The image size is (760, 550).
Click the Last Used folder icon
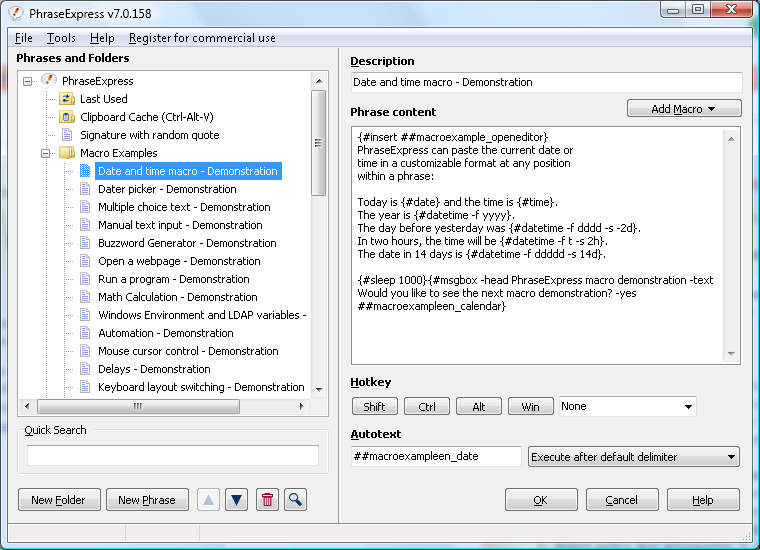tap(67, 99)
